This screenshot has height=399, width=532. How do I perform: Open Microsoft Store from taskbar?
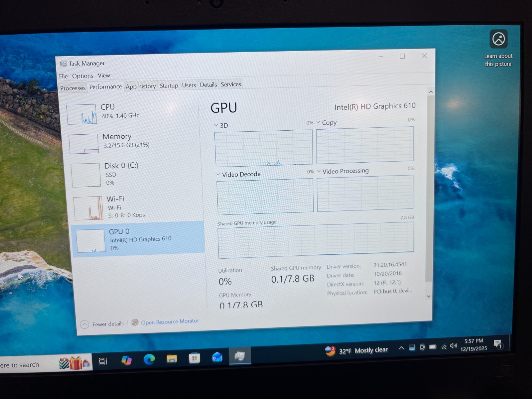195,358
